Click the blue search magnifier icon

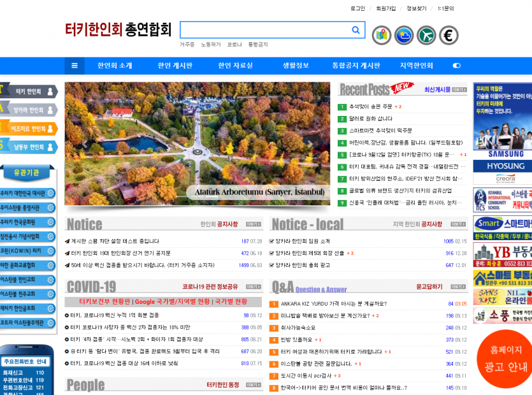[x=356, y=29]
